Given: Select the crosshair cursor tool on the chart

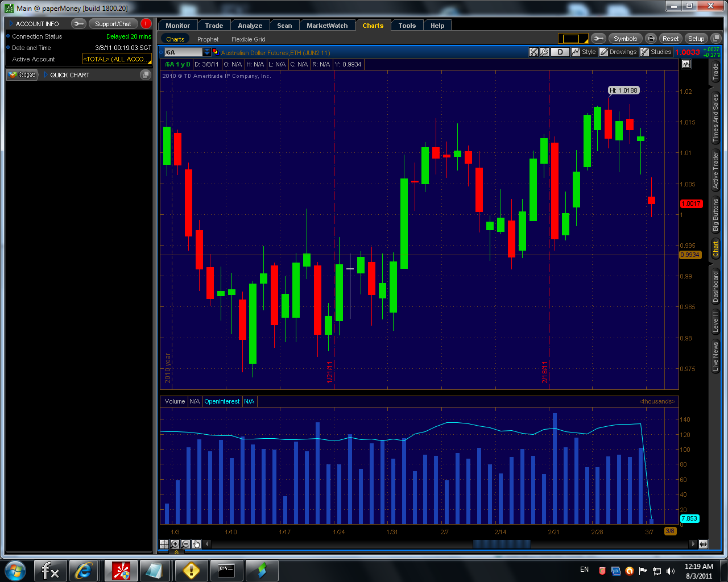Looking at the screenshot, I should 164,544.
